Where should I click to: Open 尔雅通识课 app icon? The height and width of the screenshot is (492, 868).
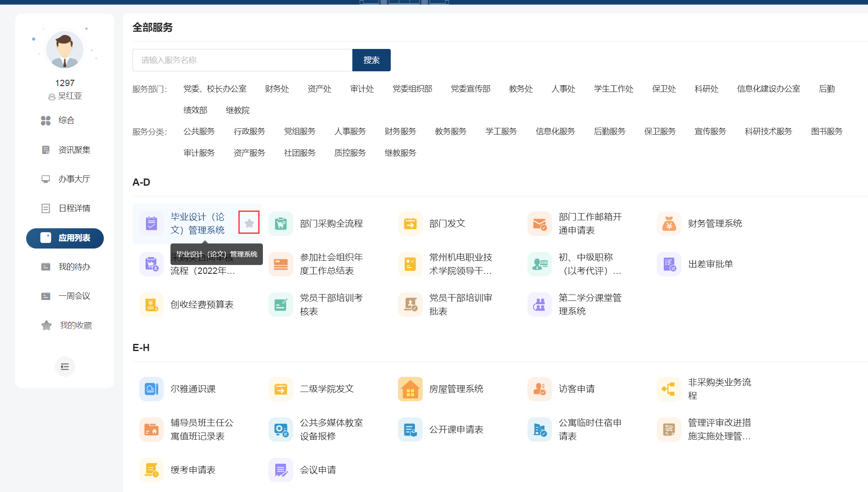point(151,389)
